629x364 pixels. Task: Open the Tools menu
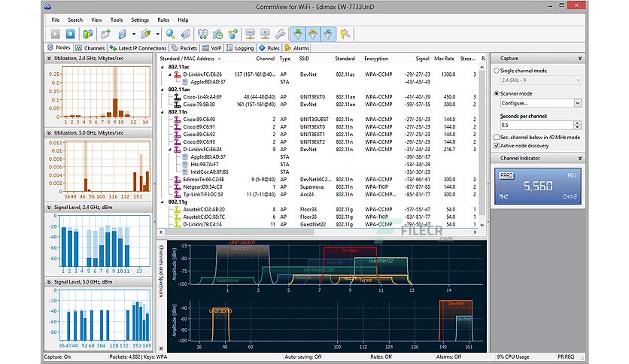pos(117,20)
